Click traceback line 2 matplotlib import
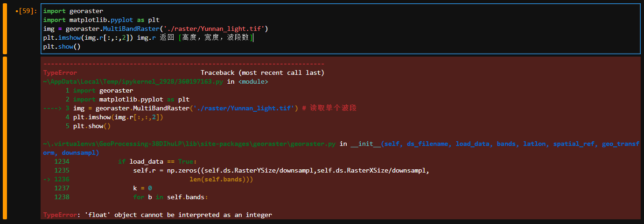 click(x=131, y=100)
